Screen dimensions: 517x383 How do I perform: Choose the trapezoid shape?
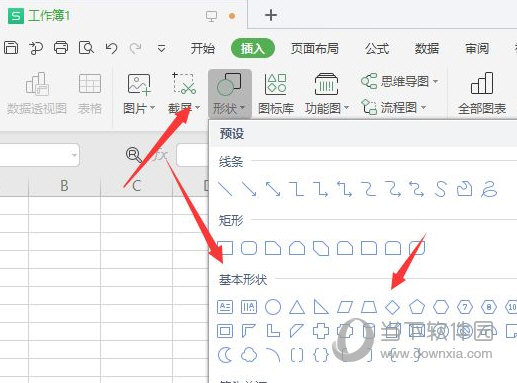[369, 307]
